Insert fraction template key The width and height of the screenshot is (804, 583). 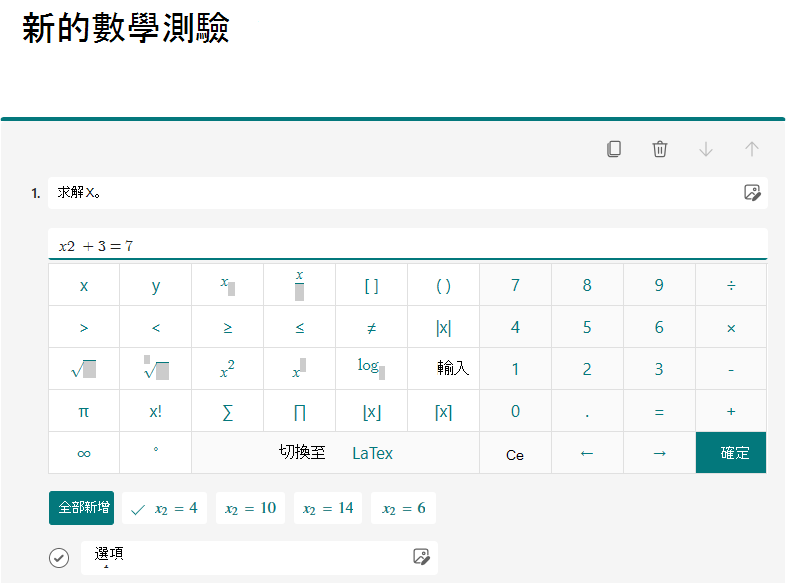pos(299,285)
